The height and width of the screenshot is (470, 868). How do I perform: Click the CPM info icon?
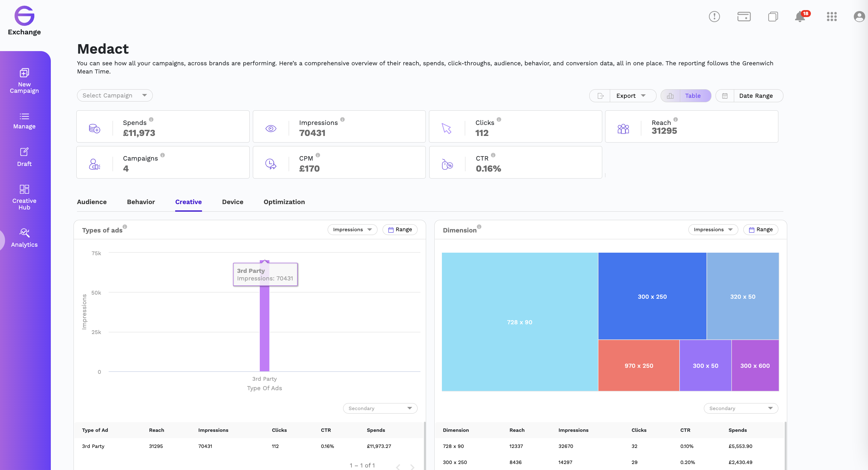coord(318,155)
